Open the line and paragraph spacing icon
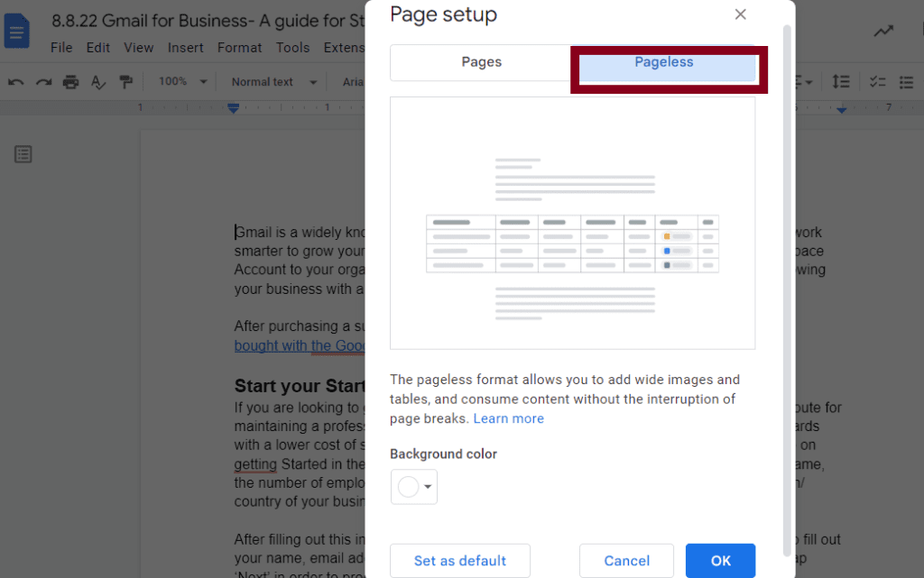 tap(841, 82)
